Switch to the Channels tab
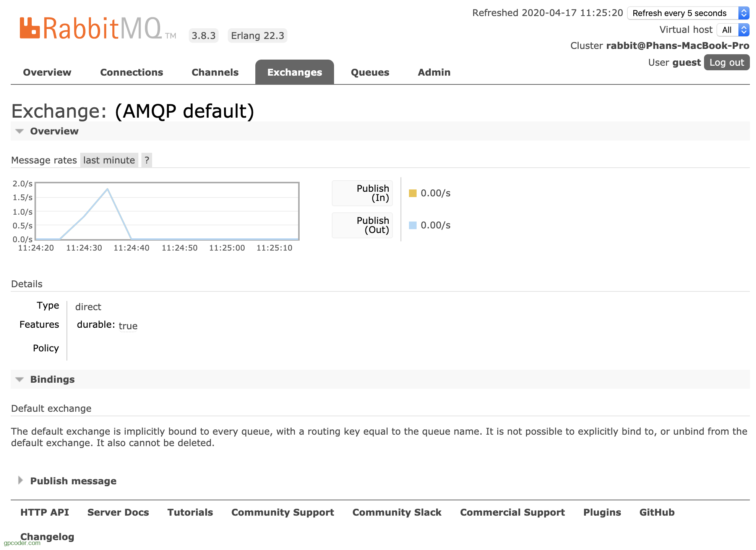Viewport: 756px width, 550px height. [215, 72]
